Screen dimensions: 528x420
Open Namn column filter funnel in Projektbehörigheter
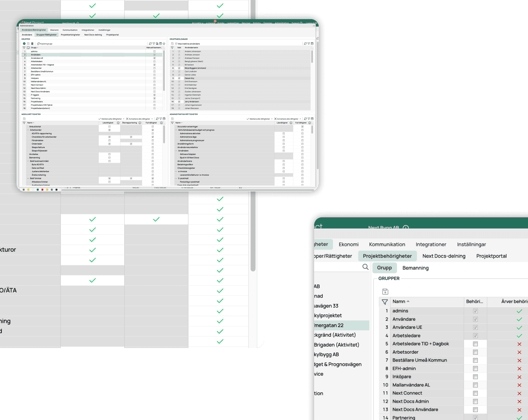385,302
